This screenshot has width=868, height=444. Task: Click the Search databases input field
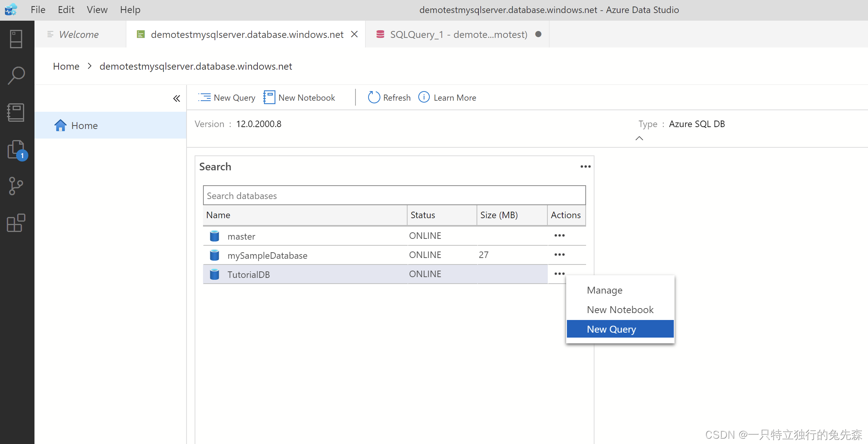[394, 196]
